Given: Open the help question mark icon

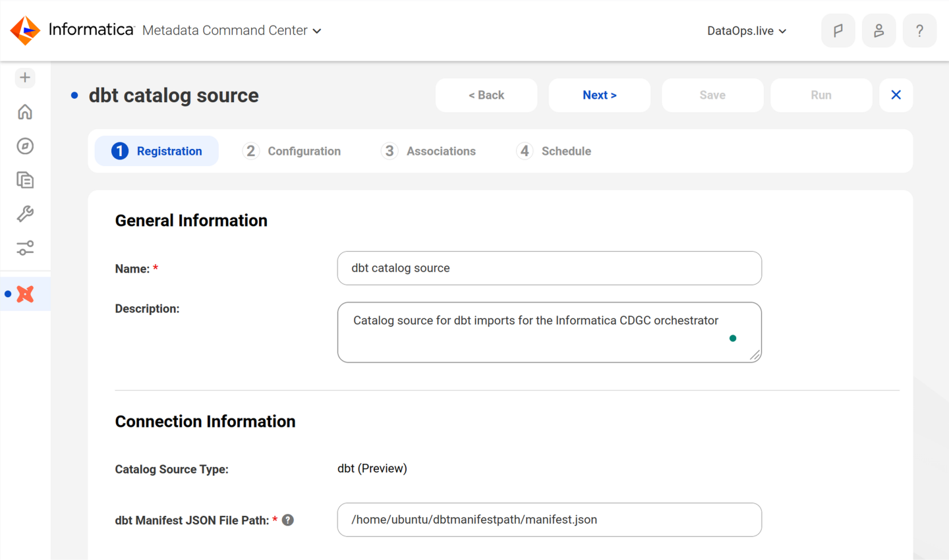Looking at the screenshot, I should [920, 30].
